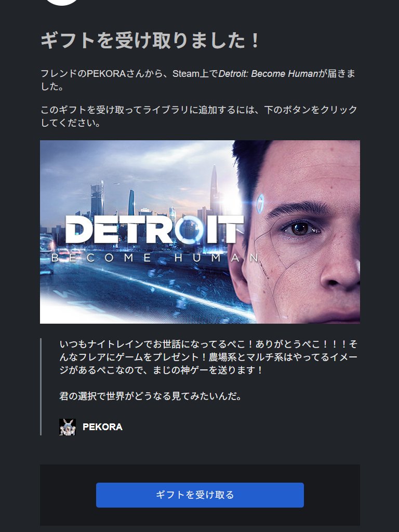
Task: Click the android's eye in the banner
Action: tap(300, 228)
